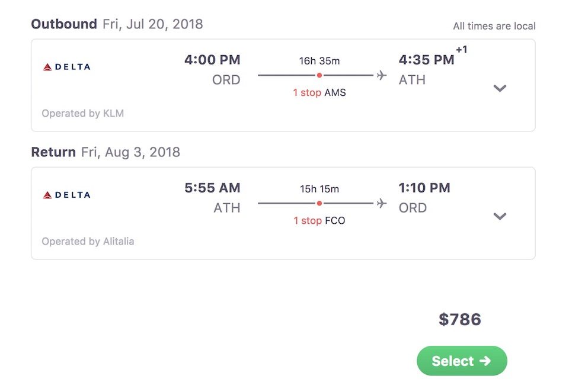569x392 pixels.
Task: Click the red FCO stop dot
Action: [319, 203]
